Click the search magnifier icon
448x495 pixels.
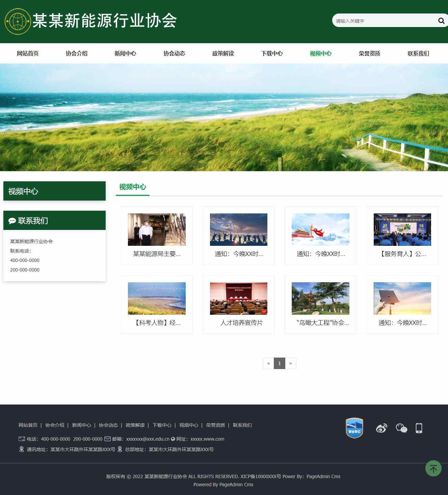[441, 21]
